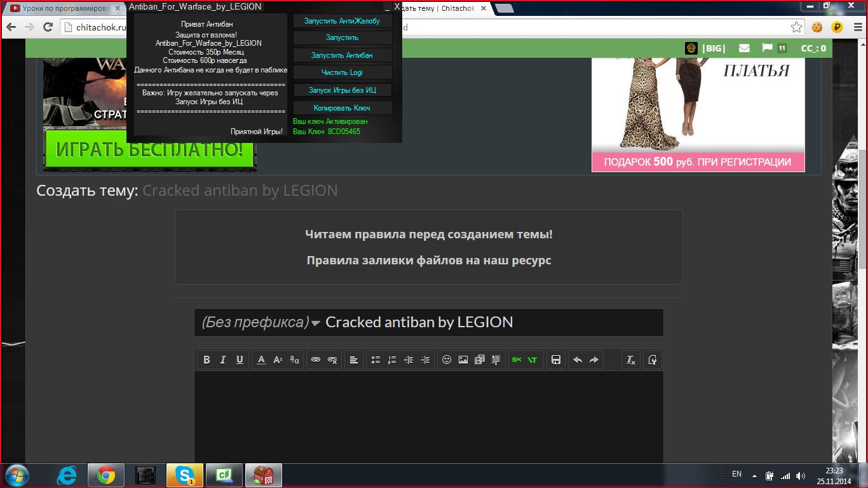Bookmark this page with the star icon

(x=796, y=27)
